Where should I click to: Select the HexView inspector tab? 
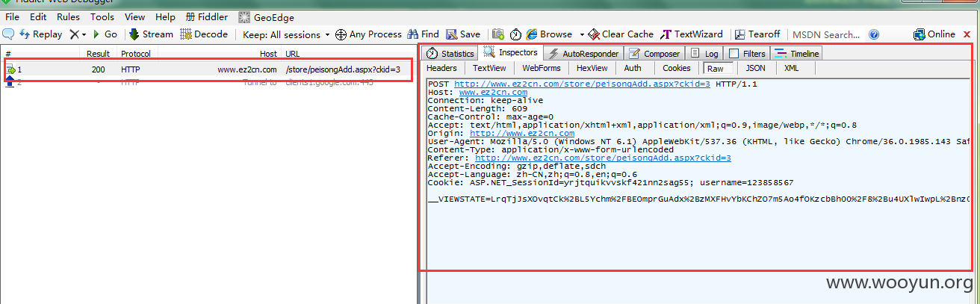592,69
